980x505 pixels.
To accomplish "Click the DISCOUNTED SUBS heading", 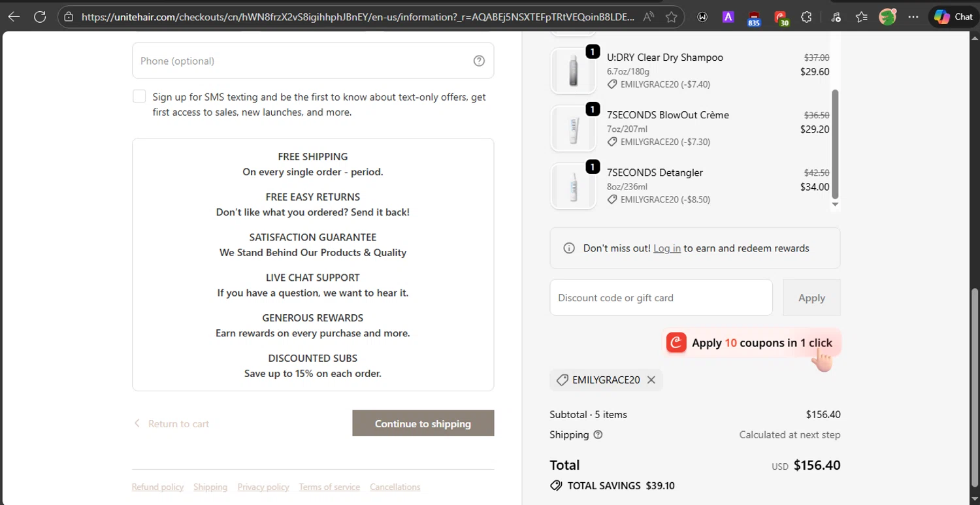I will (x=313, y=358).
